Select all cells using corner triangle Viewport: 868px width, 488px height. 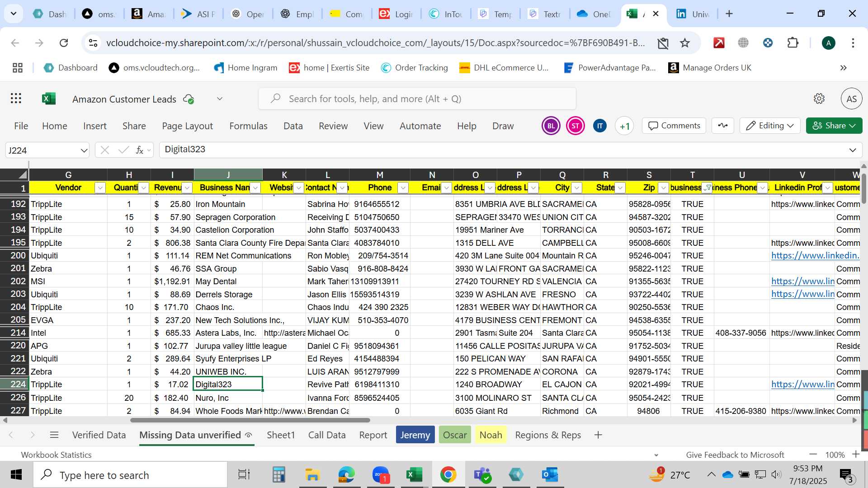click(x=22, y=174)
